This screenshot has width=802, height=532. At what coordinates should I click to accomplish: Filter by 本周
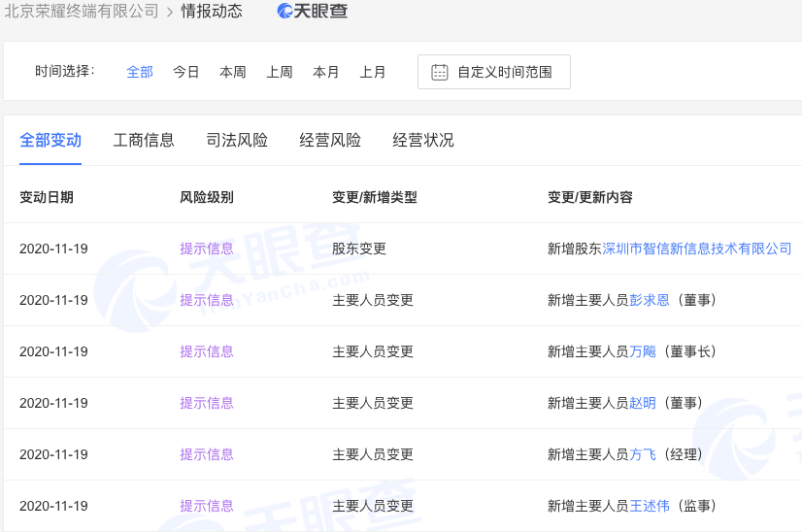(233, 72)
